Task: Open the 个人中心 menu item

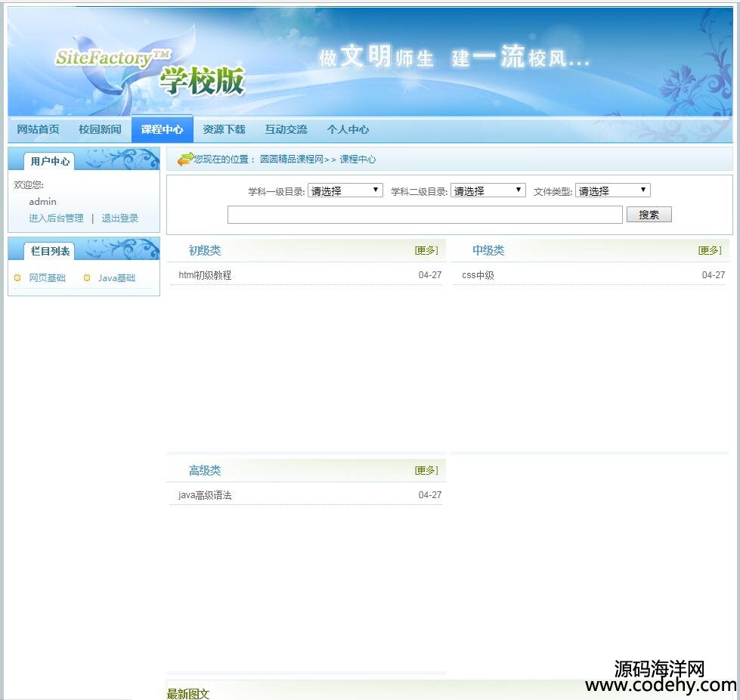Action: point(348,129)
